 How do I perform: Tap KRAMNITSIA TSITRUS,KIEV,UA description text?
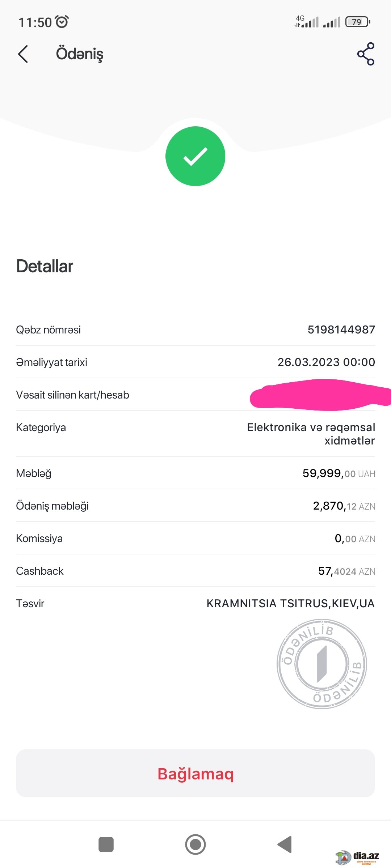[291, 603]
